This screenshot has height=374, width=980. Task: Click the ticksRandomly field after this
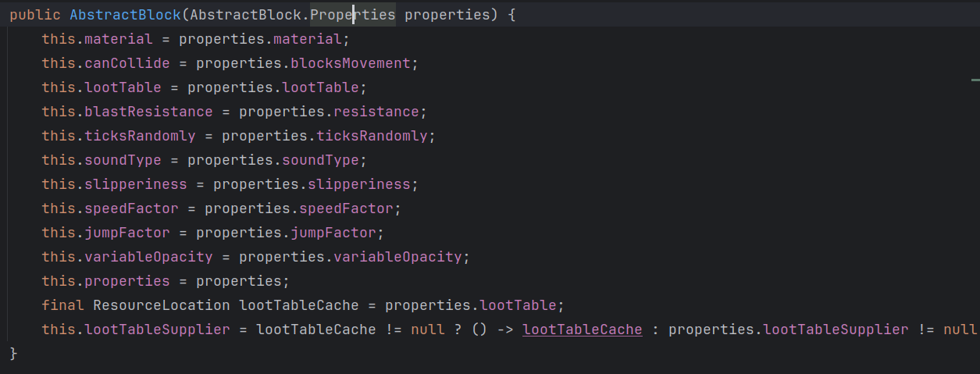point(139,136)
